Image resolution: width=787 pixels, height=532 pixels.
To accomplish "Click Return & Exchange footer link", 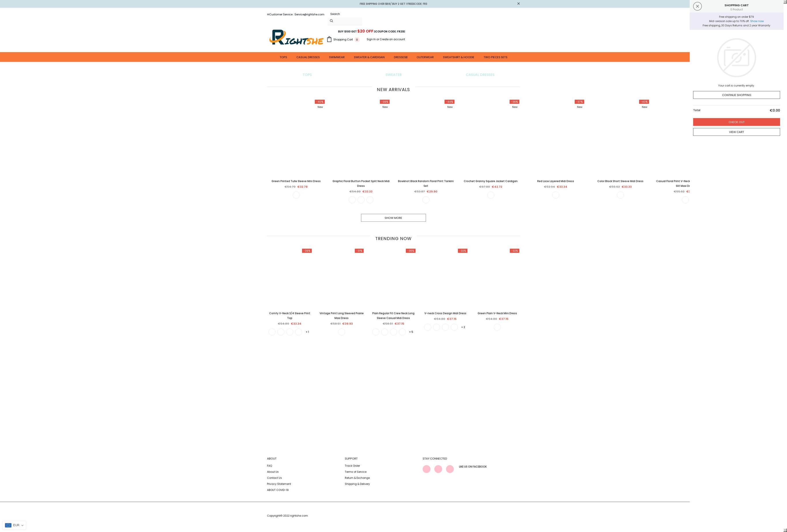I will click(357, 478).
